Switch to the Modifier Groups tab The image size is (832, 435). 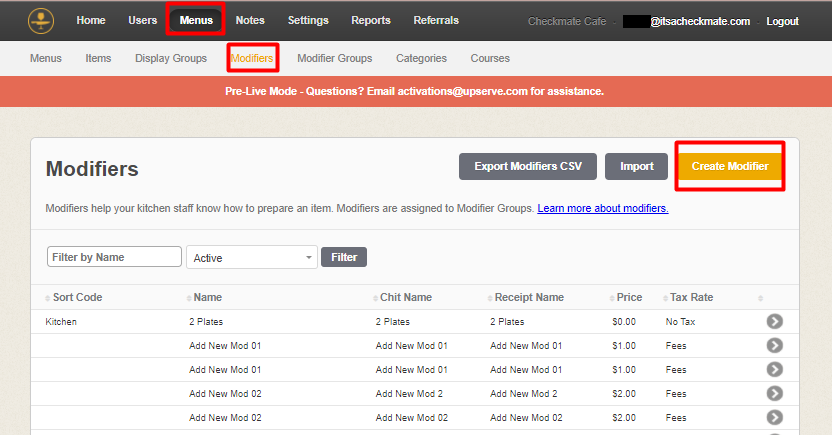pos(334,58)
